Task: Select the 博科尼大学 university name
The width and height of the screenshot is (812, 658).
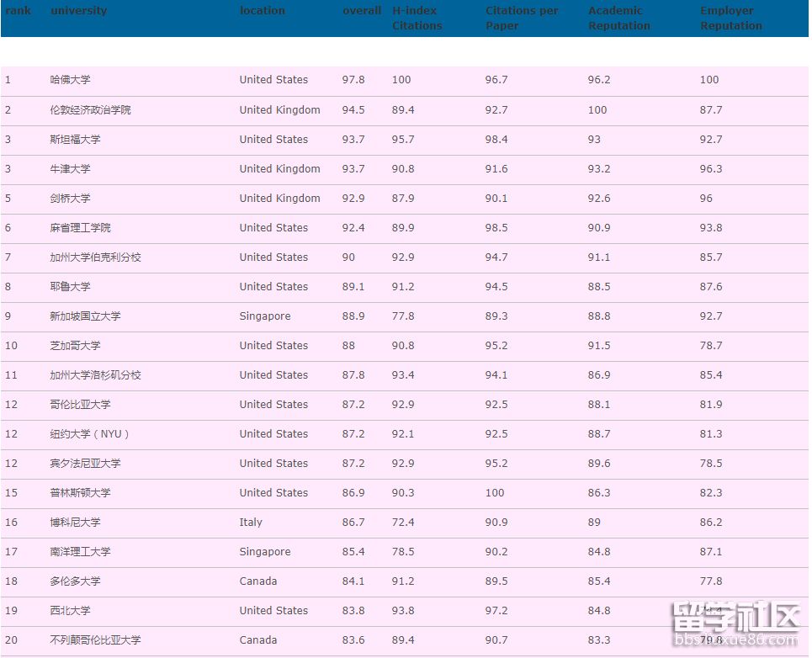Action: (75, 523)
